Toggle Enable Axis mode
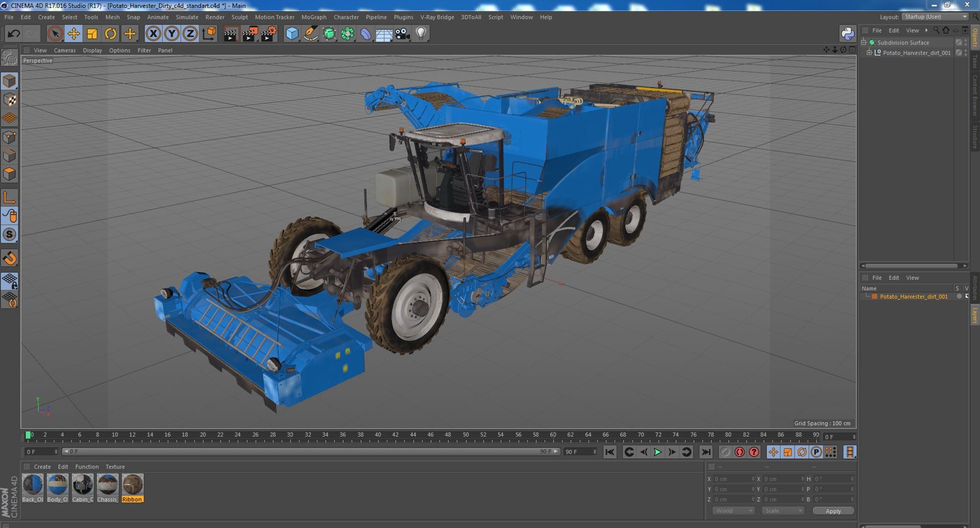 click(x=10, y=197)
